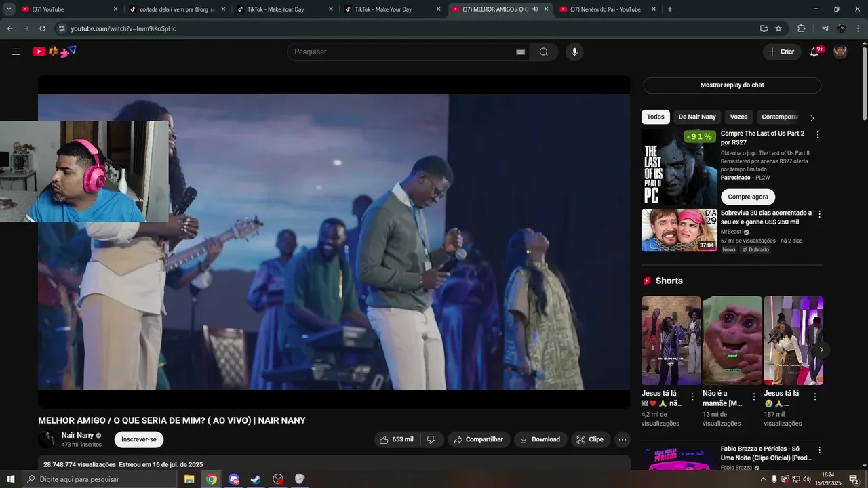Screen dimensions: 868x488
Task: Open YouTube notifications bell
Action: [x=814, y=52]
